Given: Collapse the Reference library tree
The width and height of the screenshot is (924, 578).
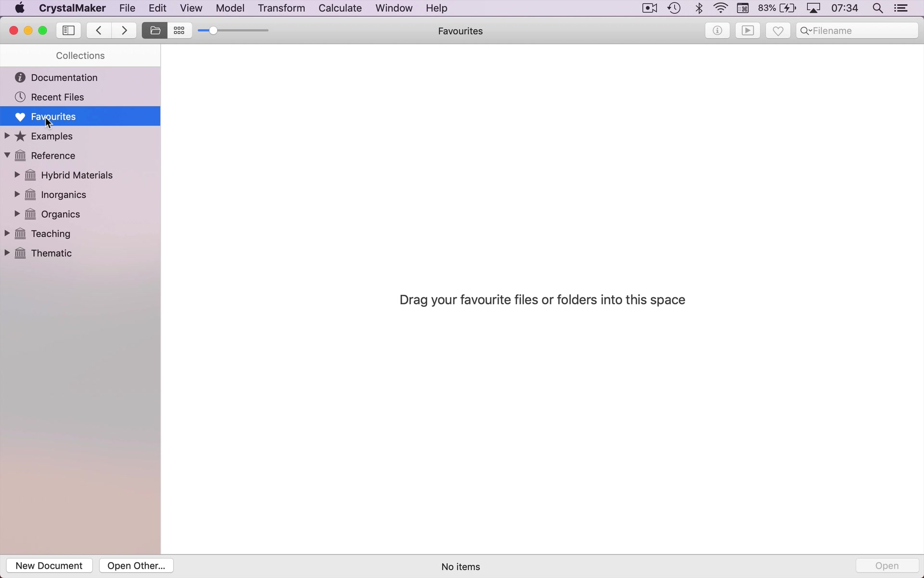Looking at the screenshot, I should (7, 156).
